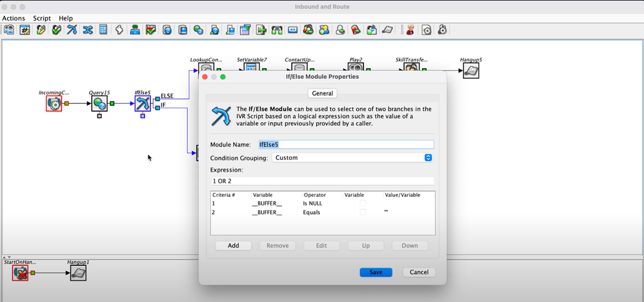The image size is (644, 302).
Task: Toggle Variable checkbox for criteria 2
Action: click(x=363, y=212)
